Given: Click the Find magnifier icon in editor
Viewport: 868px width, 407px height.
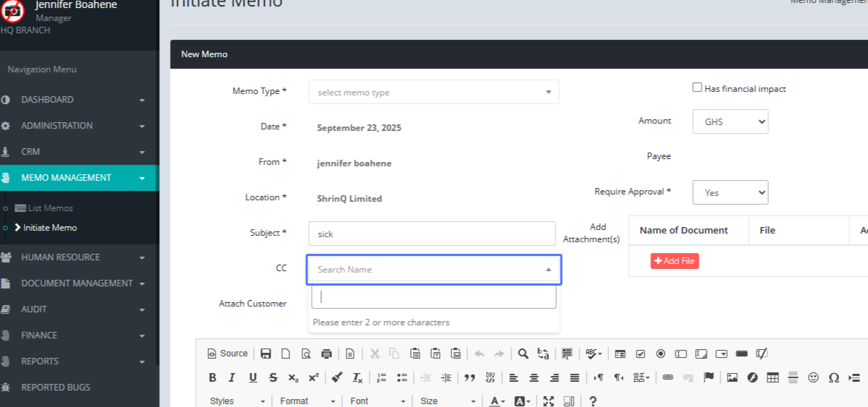Looking at the screenshot, I should click(523, 354).
